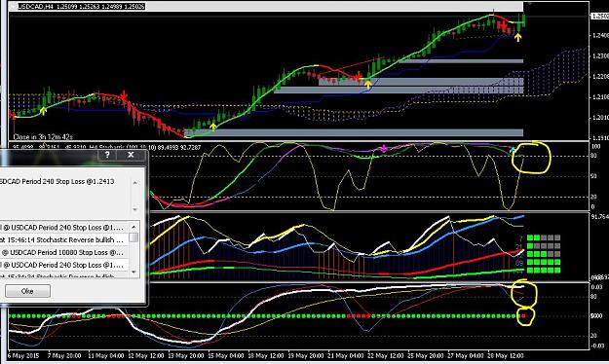The height and width of the screenshot is (364, 609).
Task: Click the '27 May 04:00' time axis label
Action: click(466, 356)
